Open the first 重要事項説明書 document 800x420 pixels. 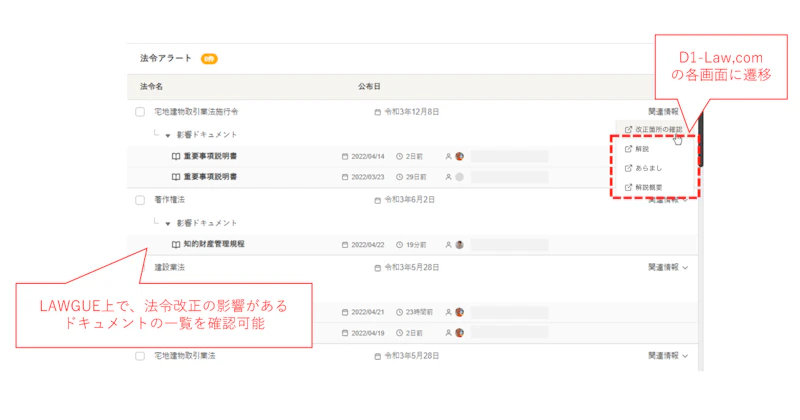[217, 156]
